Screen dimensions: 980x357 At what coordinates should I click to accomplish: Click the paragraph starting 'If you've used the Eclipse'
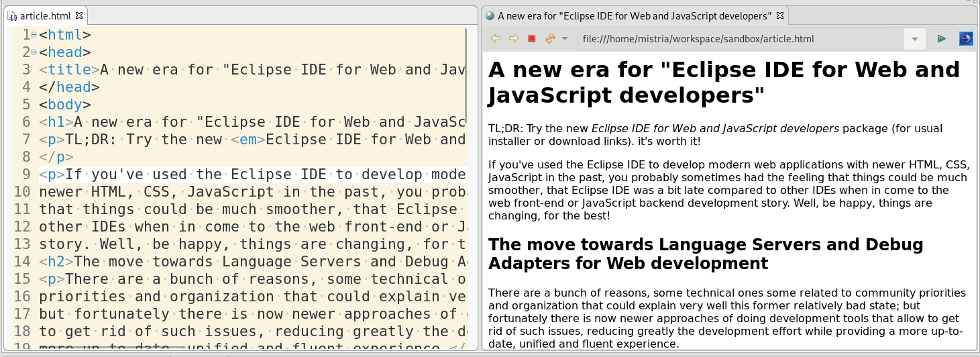click(728, 190)
